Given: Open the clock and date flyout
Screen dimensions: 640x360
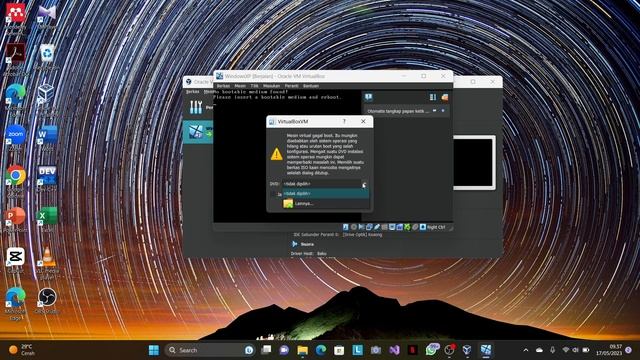Looking at the screenshot, I should [609, 350].
